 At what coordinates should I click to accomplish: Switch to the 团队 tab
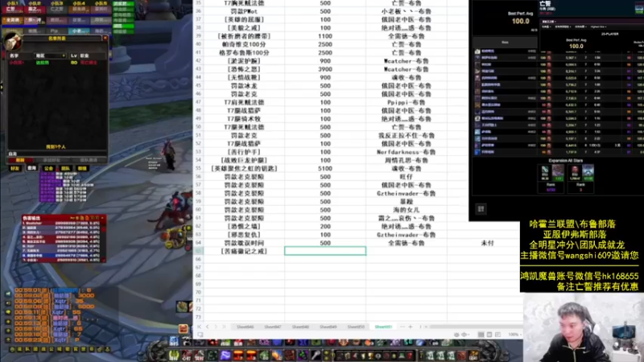point(65,168)
